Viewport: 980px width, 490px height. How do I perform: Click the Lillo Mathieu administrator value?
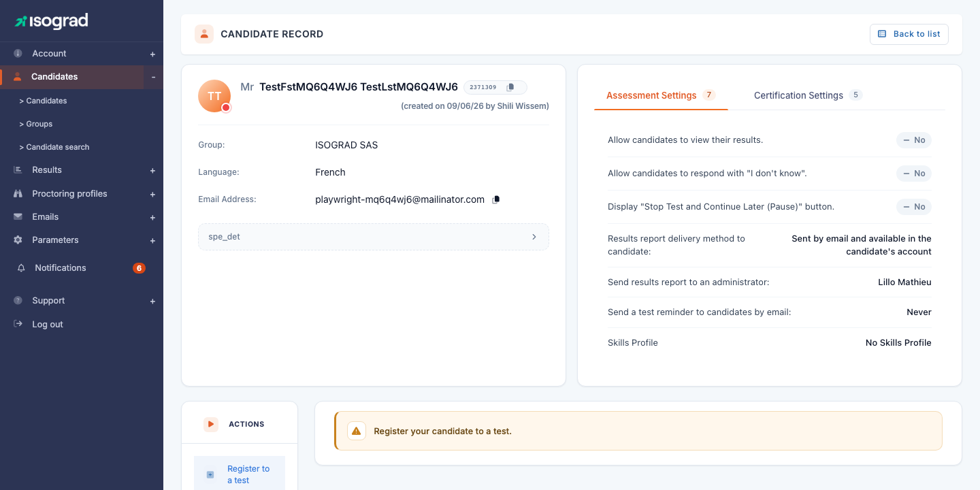point(904,282)
